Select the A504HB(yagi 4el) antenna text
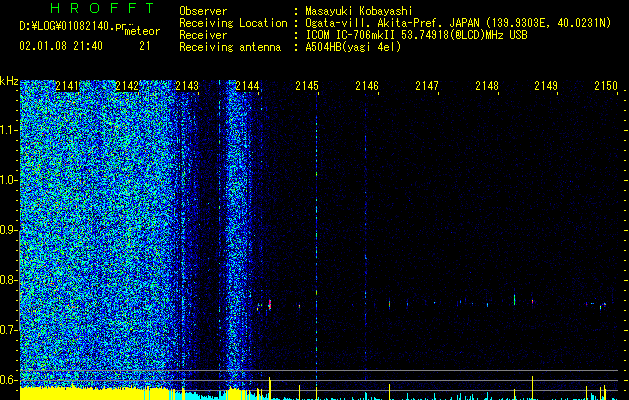This screenshot has width=629, height=400. click(x=353, y=47)
